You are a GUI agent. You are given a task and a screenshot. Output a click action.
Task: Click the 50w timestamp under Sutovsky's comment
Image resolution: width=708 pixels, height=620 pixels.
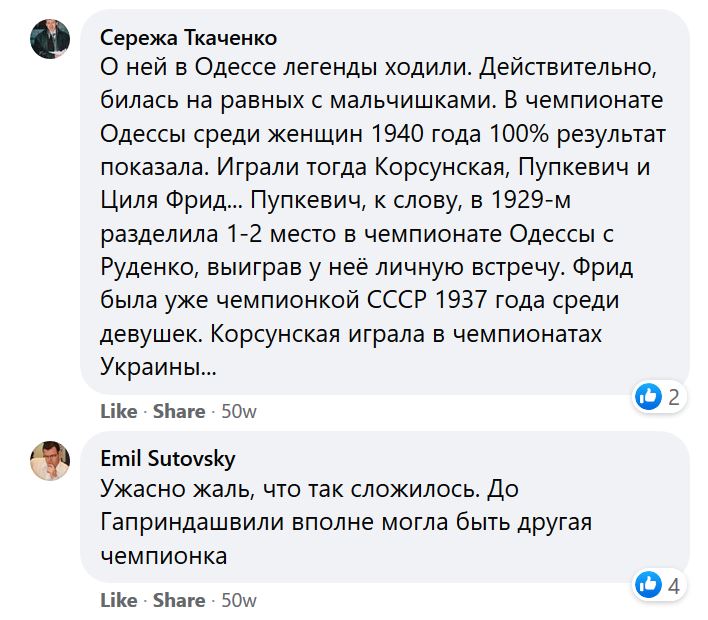click(238, 600)
